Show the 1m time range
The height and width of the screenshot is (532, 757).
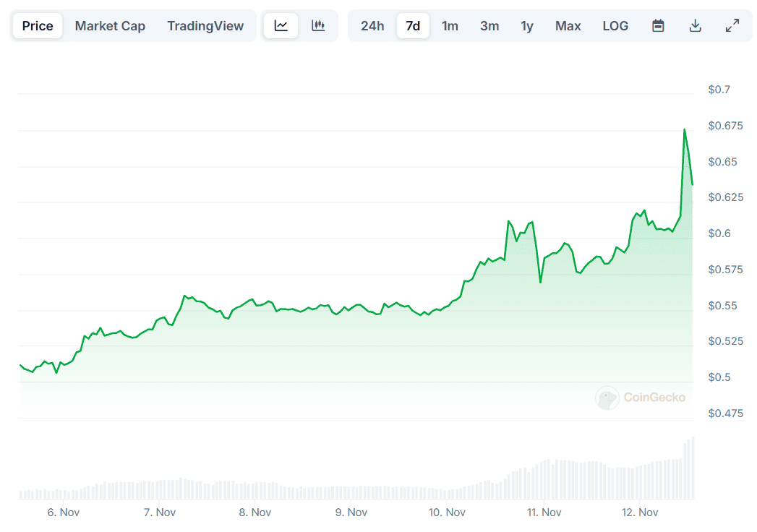[450, 26]
